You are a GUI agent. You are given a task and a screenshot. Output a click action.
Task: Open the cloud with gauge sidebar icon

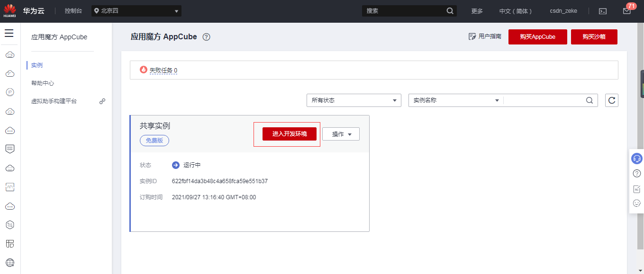[x=10, y=73]
